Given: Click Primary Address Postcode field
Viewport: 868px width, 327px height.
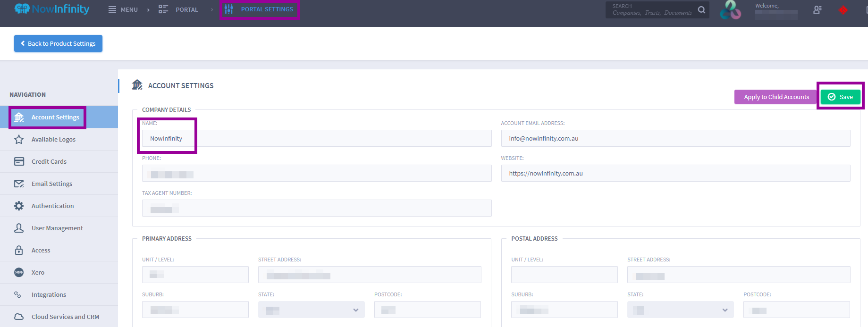Looking at the screenshot, I should click(428, 310).
